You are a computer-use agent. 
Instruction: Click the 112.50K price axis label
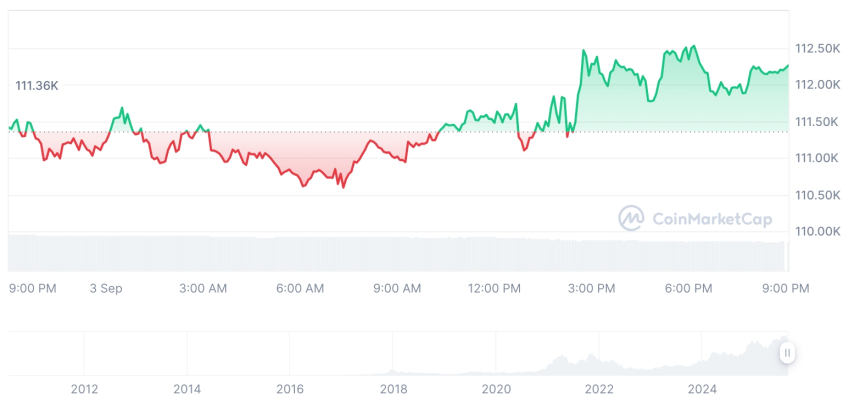pos(817,48)
